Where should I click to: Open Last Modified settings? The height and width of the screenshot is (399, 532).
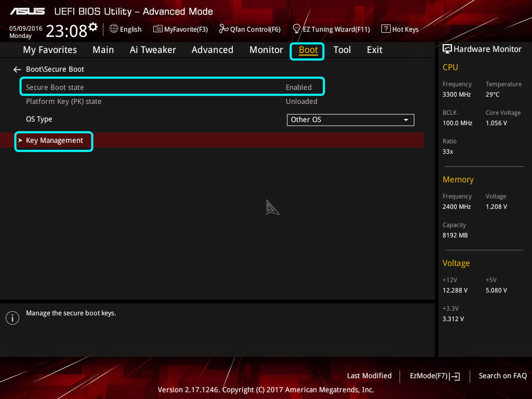(x=369, y=376)
